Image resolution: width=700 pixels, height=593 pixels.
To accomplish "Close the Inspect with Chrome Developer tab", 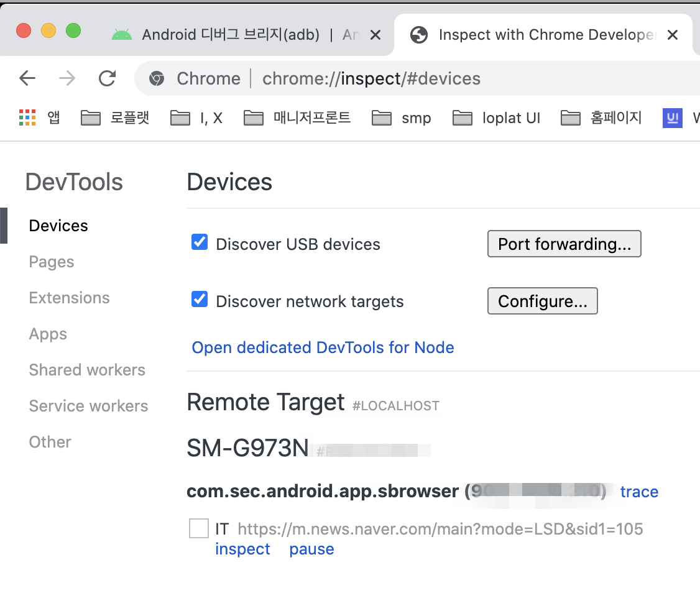I will 672,35.
